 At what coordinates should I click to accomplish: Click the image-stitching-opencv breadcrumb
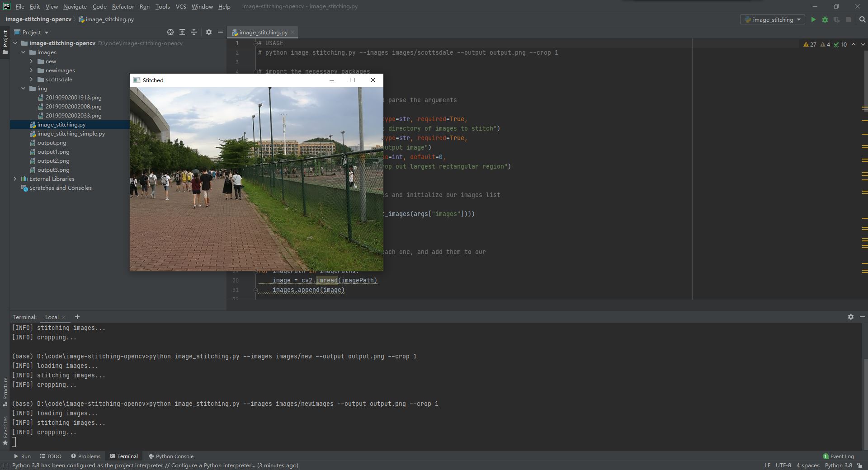[38, 19]
